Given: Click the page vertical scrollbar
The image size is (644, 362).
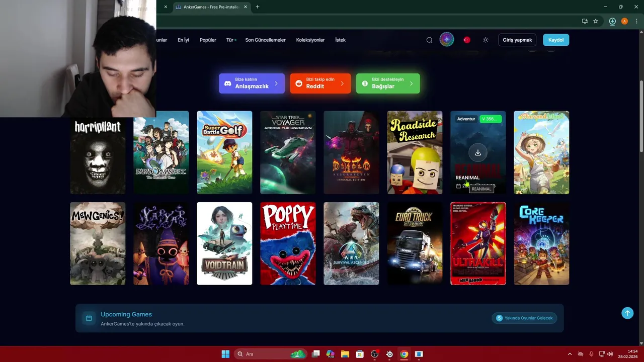Looking at the screenshot, I should coord(641,116).
